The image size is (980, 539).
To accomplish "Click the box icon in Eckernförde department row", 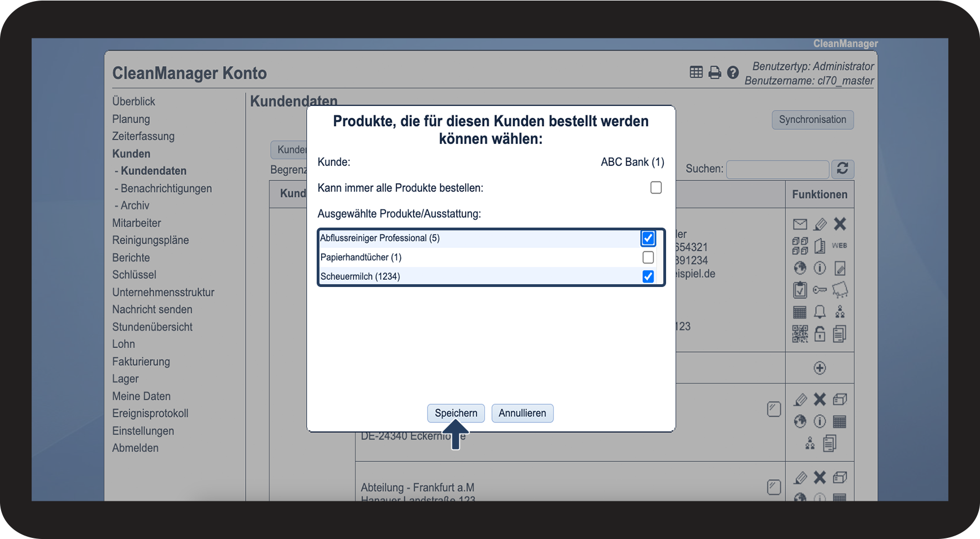I will pyautogui.click(x=840, y=400).
